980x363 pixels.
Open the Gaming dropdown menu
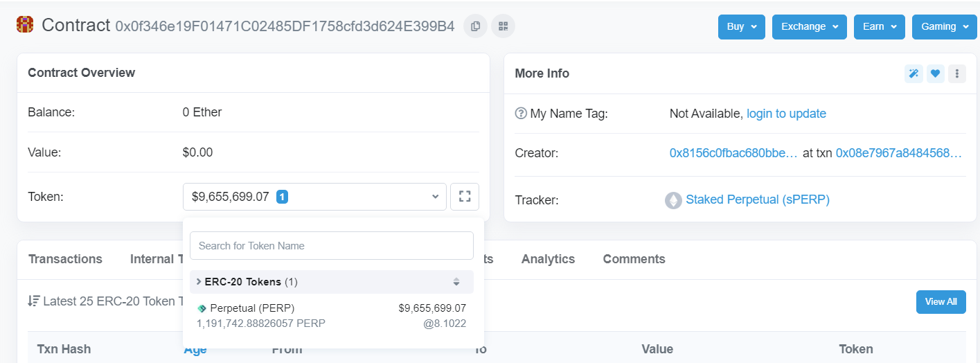pyautogui.click(x=945, y=26)
